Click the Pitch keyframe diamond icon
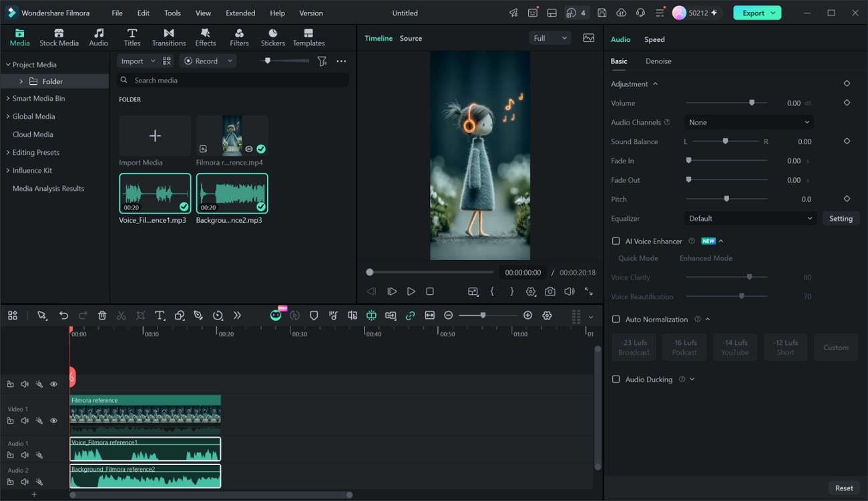Viewport: 868px width, 501px height. [x=847, y=199]
